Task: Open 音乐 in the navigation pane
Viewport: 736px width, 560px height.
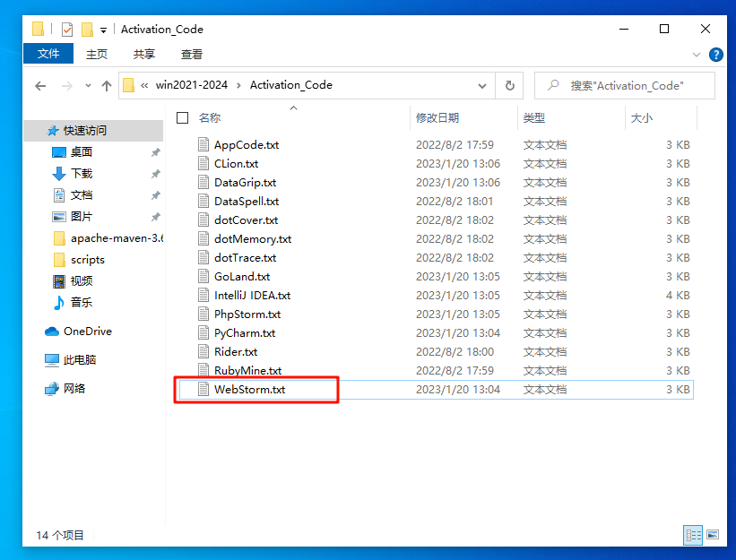Action: click(82, 303)
